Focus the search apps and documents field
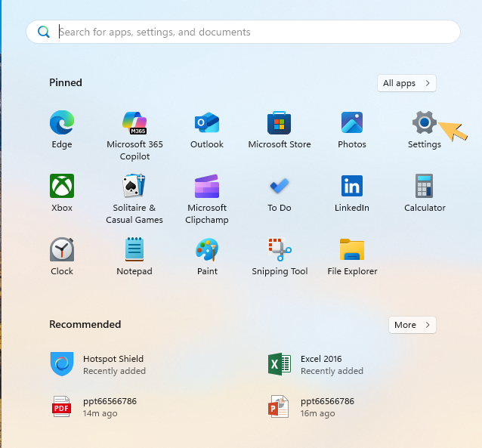482x448 pixels. coord(243,32)
